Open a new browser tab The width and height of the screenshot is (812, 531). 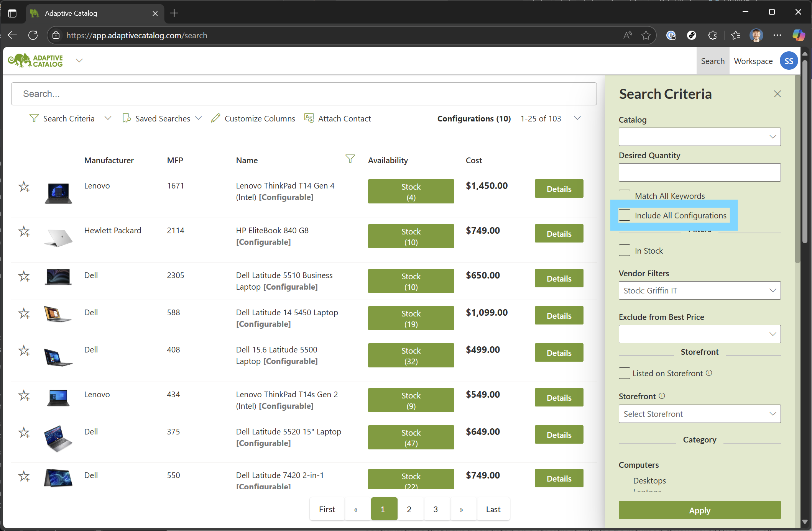pyautogui.click(x=174, y=13)
